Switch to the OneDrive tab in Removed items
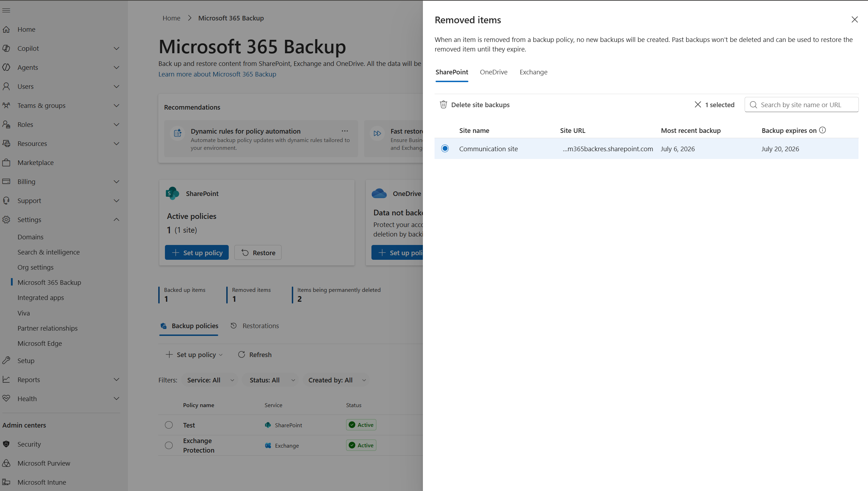 494,72
